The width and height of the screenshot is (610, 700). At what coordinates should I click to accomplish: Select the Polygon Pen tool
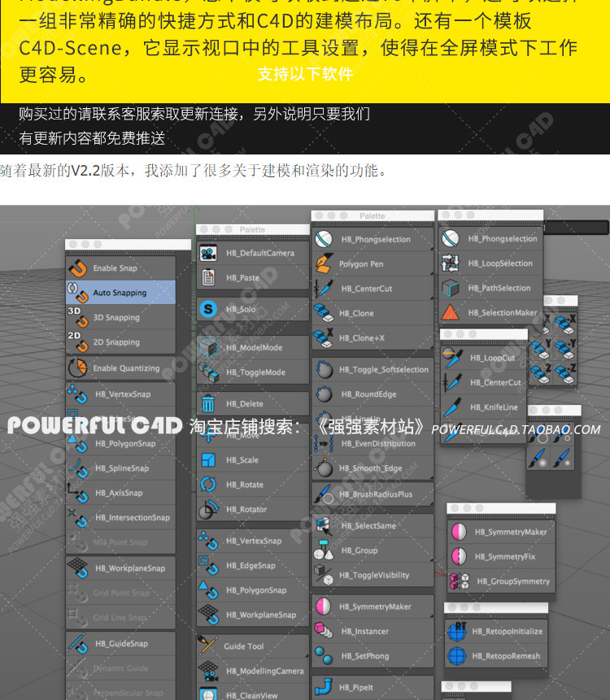coord(373,264)
